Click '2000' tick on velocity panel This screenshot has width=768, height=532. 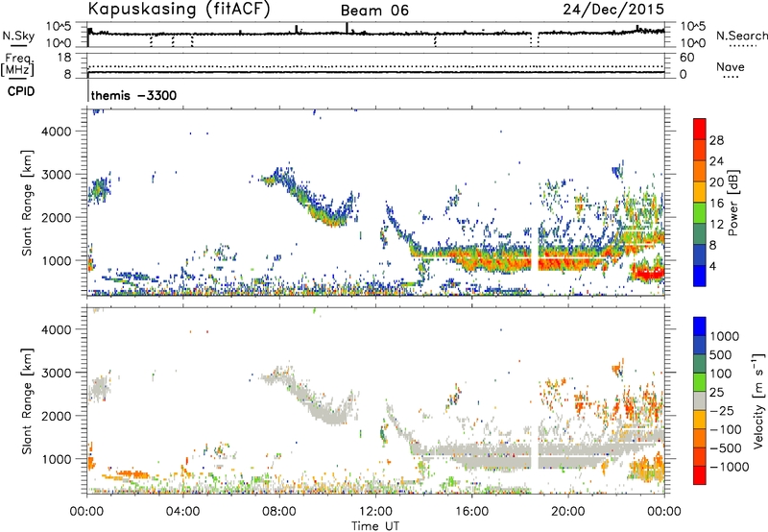(x=57, y=416)
